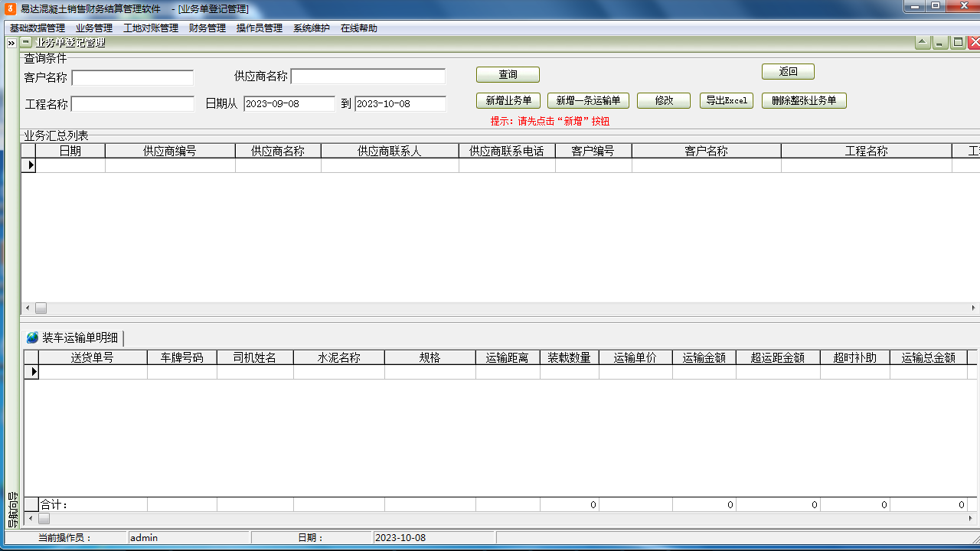Screen dimensions: 980x551
Task: Click the 新增业务单 button
Action: pyautogui.click(x=508, y=101)
